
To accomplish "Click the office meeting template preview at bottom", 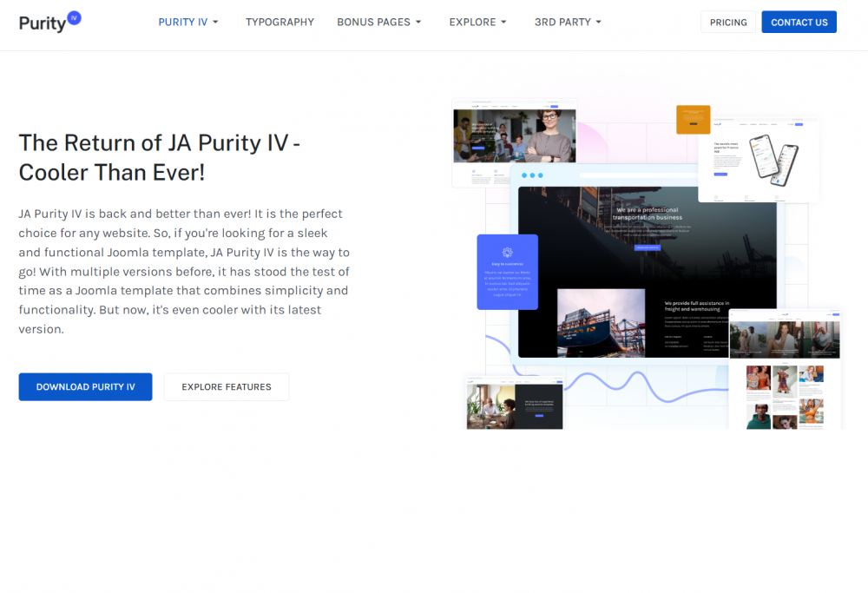I will (x=515, y=403).
